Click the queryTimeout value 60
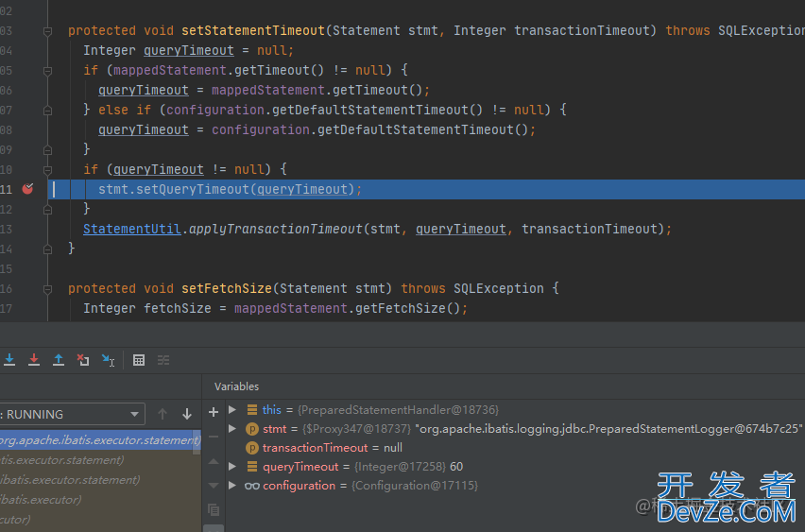The width and height of the screenshot is (805, 532). point(456,466)
